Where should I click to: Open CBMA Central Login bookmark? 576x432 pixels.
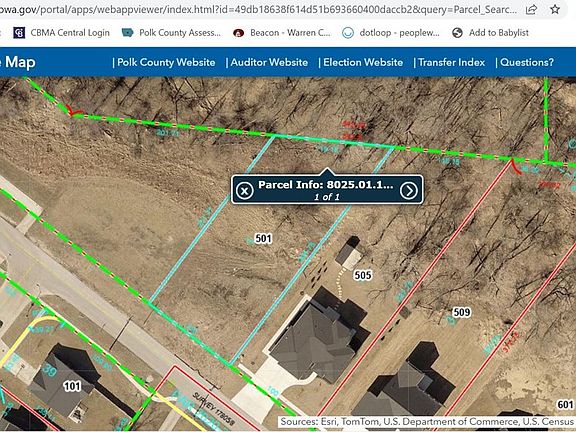click(61, 33)
